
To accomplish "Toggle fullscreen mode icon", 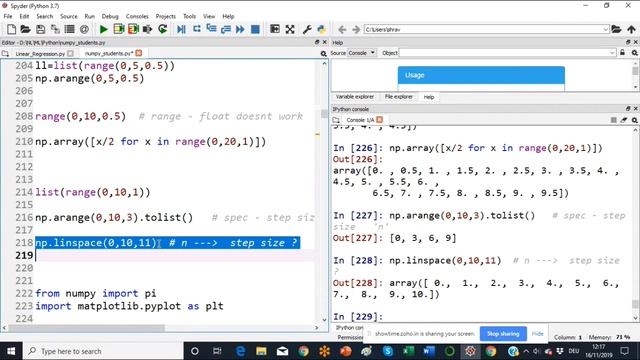I will [290, 29].
